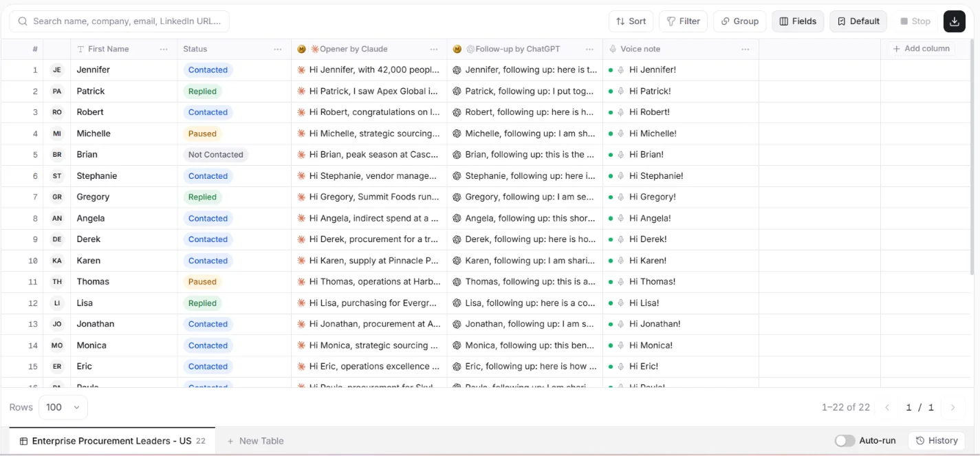Image resolution: width=980 pixels, height=456 pixels.
Task: Click the ChatGPT icon in Derek's follow-up cell
Action: coord(457,239)
